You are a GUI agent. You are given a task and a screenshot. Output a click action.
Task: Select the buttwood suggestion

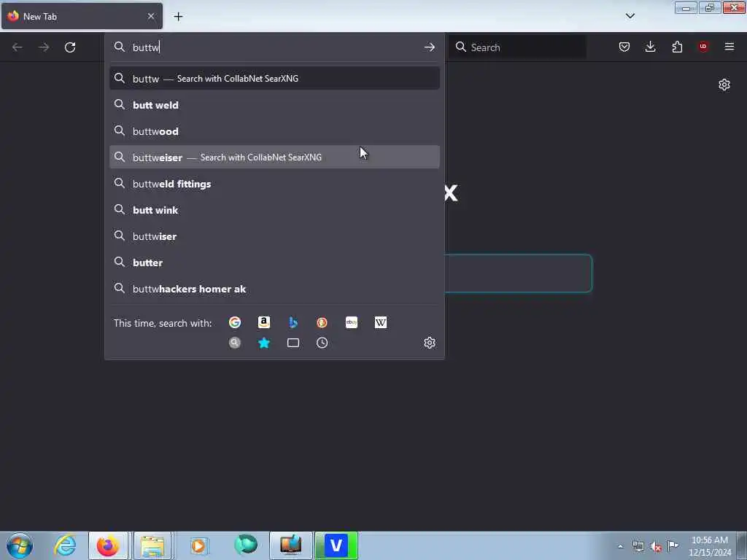274,131
